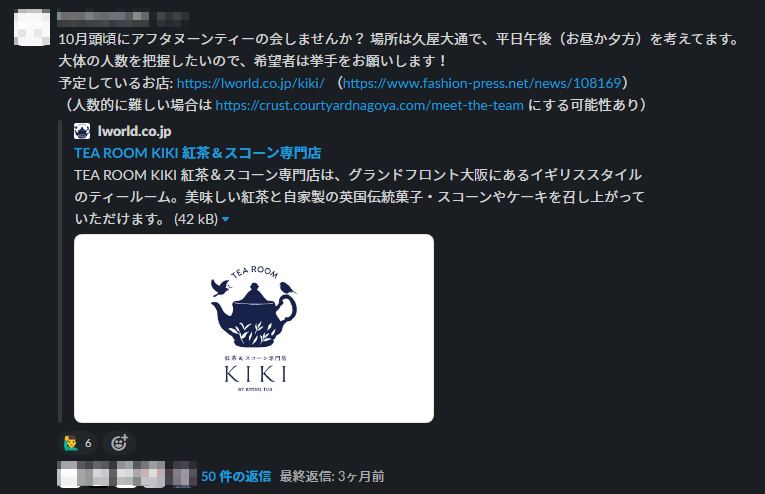Open the 50 件の返信 thread link

pyautogui.click(x=236, y=476)
